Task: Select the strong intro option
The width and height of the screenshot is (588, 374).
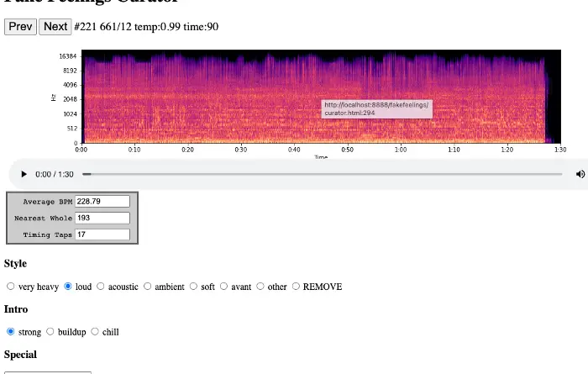Action: tap(10, 332)
